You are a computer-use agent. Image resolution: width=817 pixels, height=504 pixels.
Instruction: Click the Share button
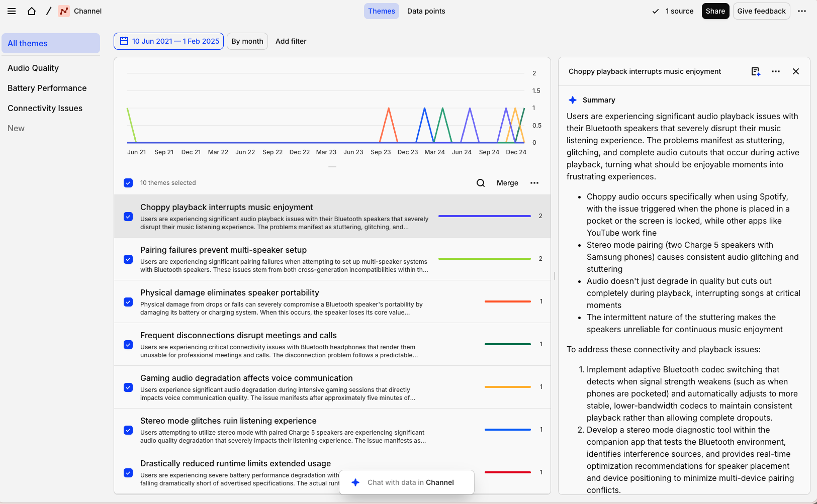tap(715, 11)
